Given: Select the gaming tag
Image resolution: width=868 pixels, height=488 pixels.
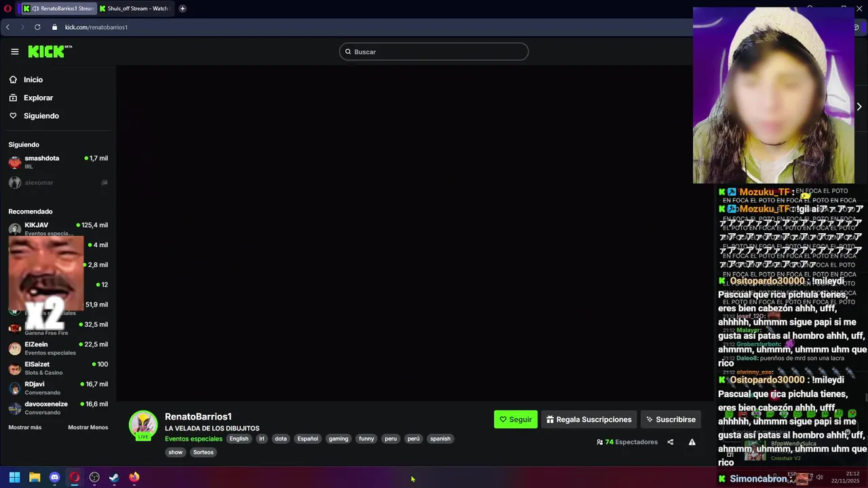Looking at the screenshot, I should click(338, 439).
